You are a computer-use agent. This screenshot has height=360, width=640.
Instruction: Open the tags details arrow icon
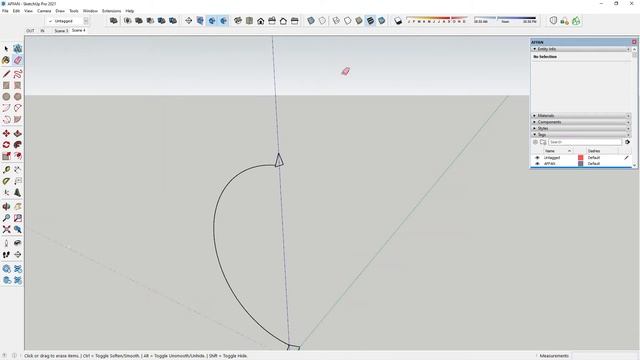(x=627, y=142)
